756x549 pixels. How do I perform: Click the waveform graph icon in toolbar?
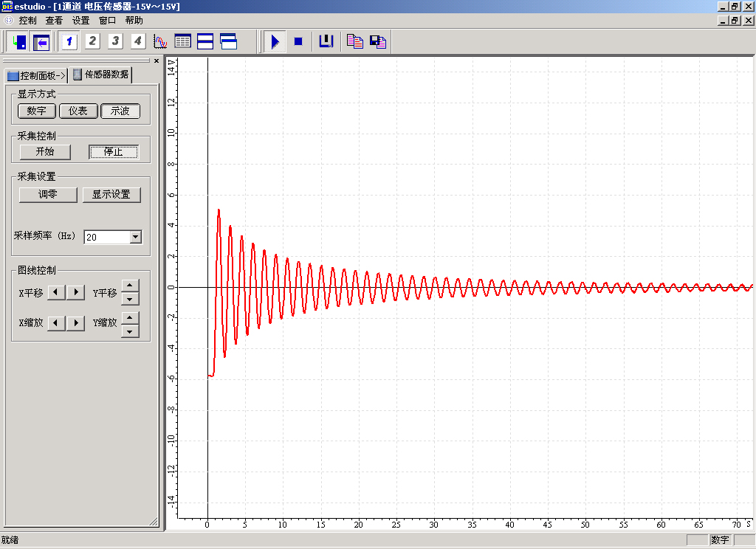(x=160, y=41)
